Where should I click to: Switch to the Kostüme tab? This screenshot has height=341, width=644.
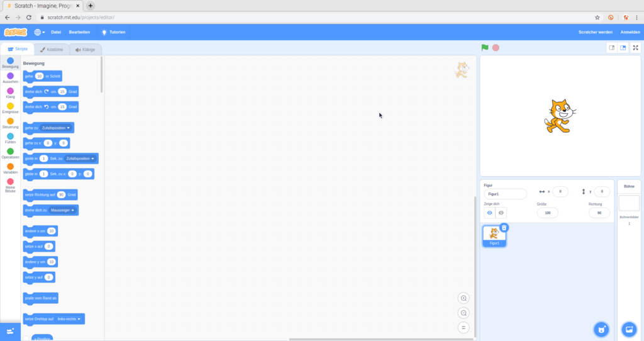52,50
